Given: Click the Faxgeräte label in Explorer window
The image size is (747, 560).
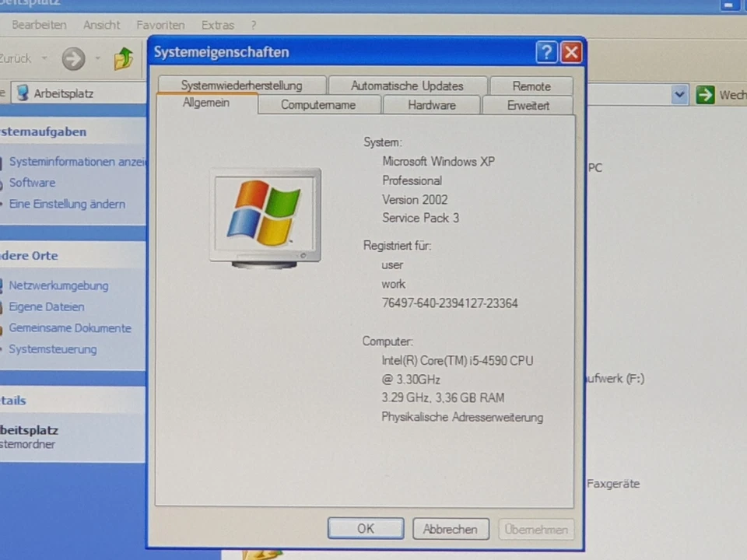Looking at the screenshot, I should click(613, 484).
